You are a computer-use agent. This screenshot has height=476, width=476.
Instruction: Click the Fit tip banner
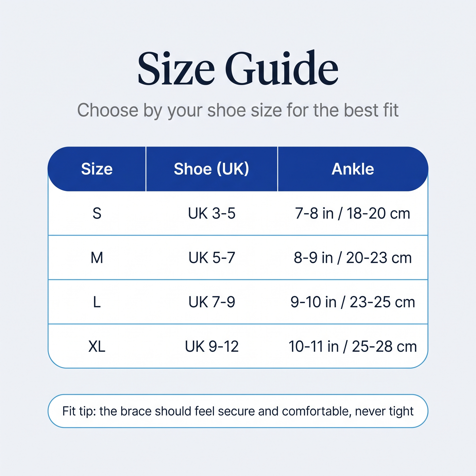(x=238, y=411)
